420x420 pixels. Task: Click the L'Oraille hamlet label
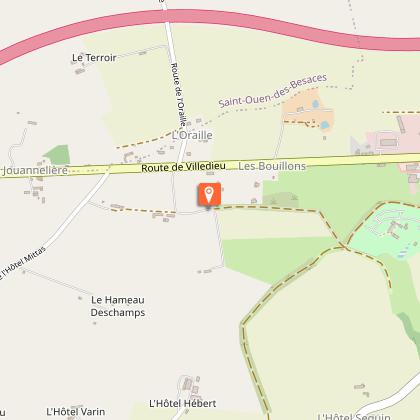[x=192, y=135]
